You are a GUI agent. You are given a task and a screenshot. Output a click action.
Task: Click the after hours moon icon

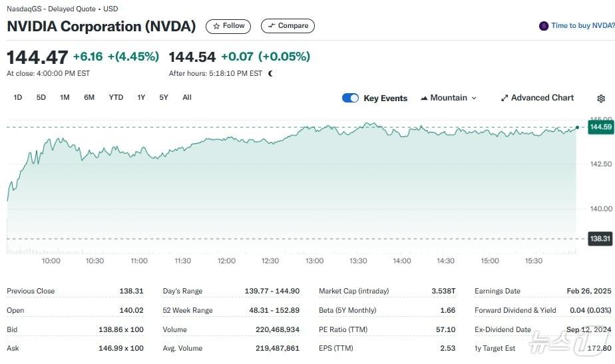(270, 74)
